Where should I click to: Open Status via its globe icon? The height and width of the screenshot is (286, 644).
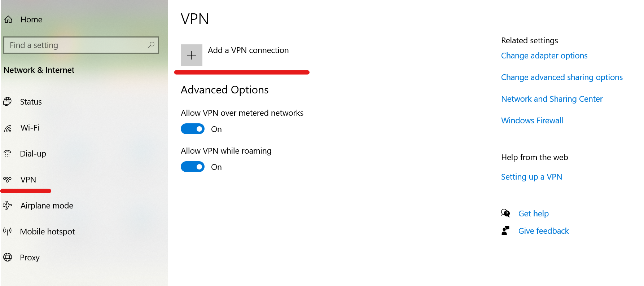(x=8, y=101)
